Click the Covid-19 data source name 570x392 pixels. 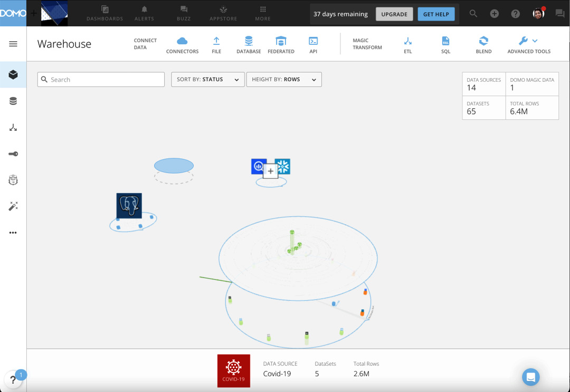click(x=277, y=374)
